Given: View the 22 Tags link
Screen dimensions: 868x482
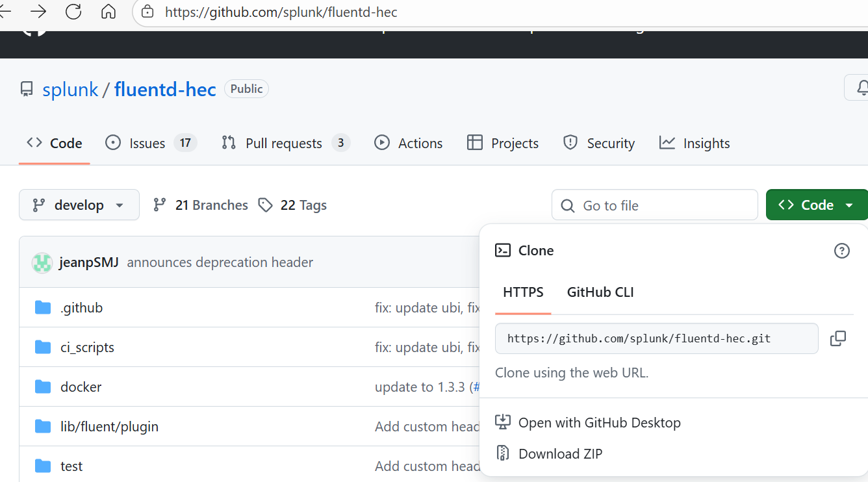Looking at the screenshot, I should pos(292,205).
